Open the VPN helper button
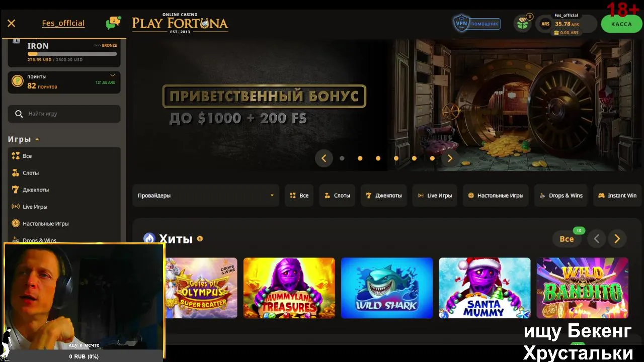Screen dimensions: 644x362 point(476,23)
